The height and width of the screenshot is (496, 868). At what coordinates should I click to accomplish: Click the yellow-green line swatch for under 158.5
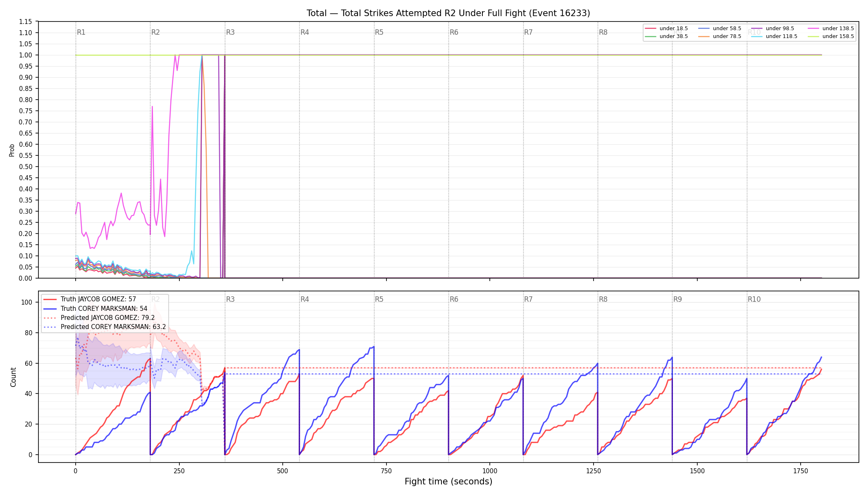point(813,36)
